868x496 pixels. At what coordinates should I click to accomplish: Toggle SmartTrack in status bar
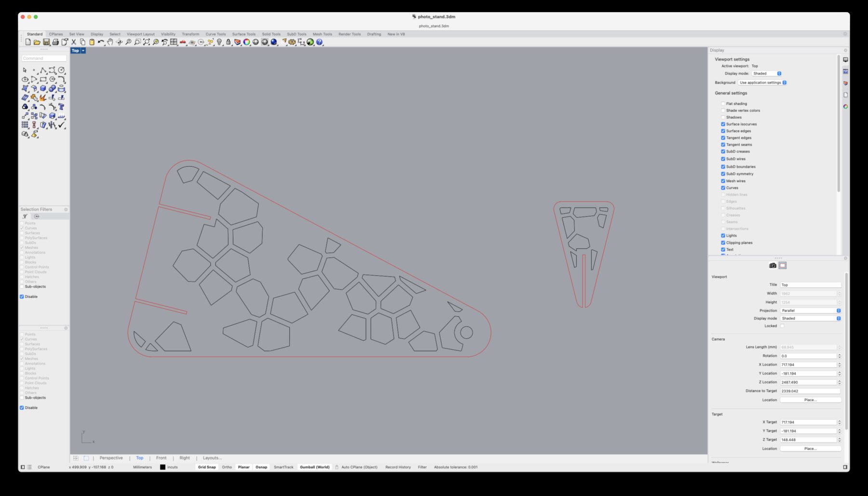284,467
